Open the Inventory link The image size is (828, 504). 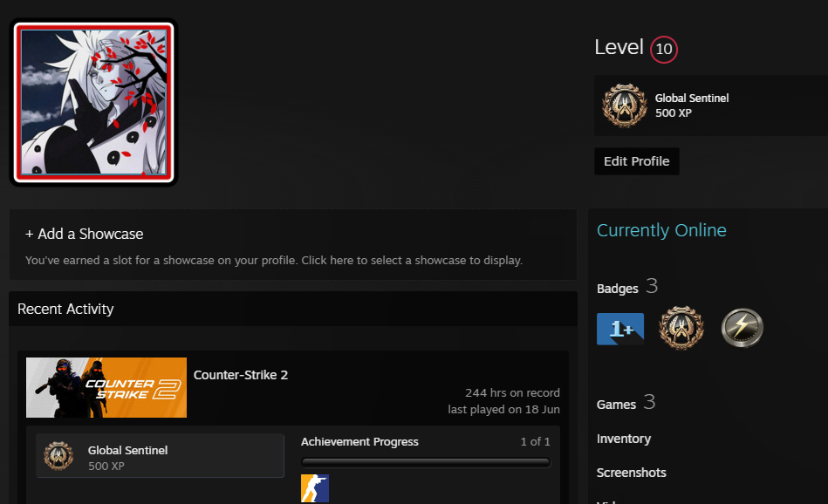pyautogui.click(x=624, y=439)
